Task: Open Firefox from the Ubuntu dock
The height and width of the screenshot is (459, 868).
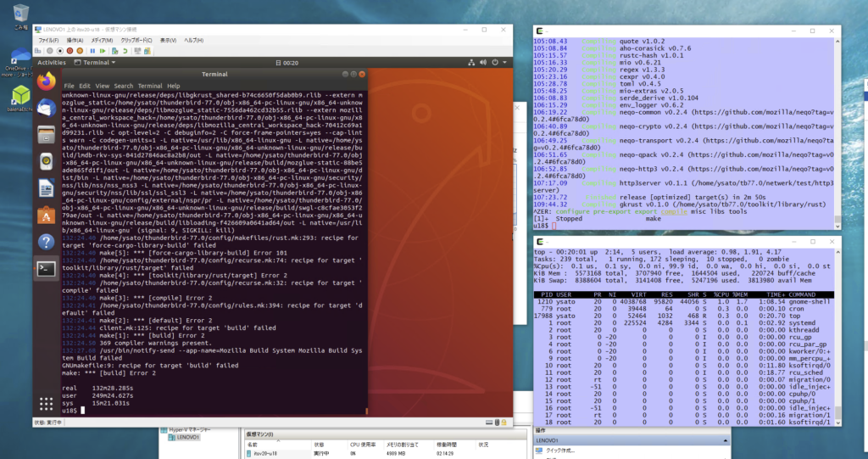Action: coord(46,81)
